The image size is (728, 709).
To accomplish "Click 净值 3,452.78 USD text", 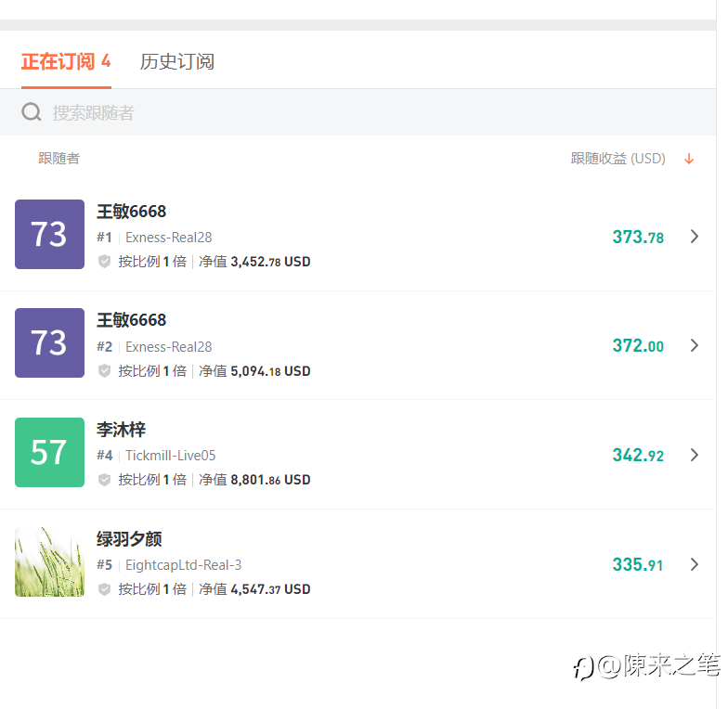I will pos(254,262).
